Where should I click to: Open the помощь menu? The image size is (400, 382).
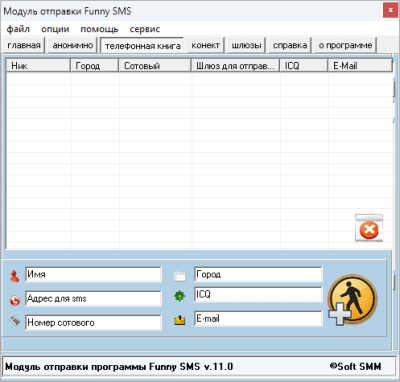[x=99, y=29]
